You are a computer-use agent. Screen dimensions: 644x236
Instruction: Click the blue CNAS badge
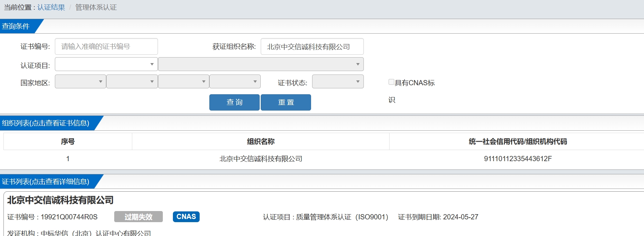point(186,217)
